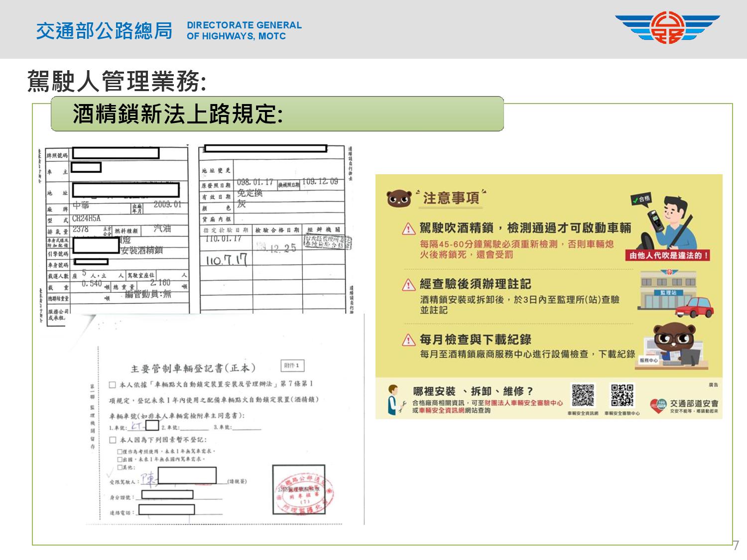
Task: Click the 酒精鎖新法上路規定 green banner
Action: (277, 114)
